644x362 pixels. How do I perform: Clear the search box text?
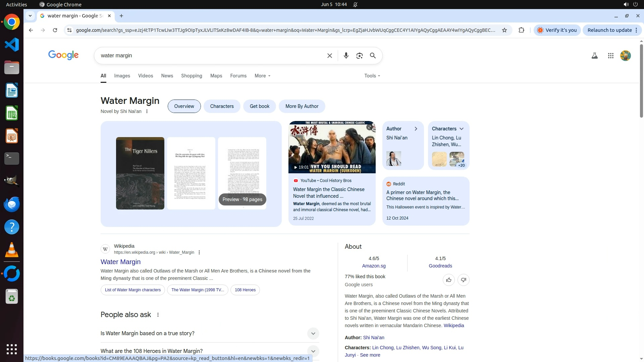pos(329,56)
